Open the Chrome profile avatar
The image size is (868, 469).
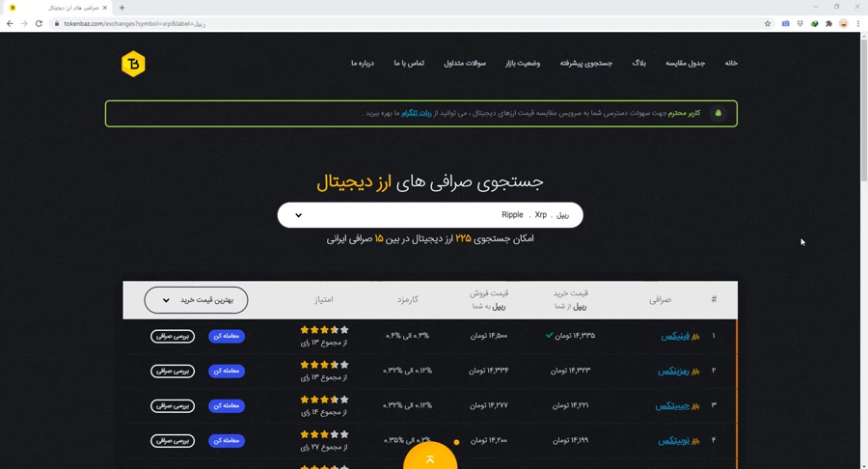point(843,24)
